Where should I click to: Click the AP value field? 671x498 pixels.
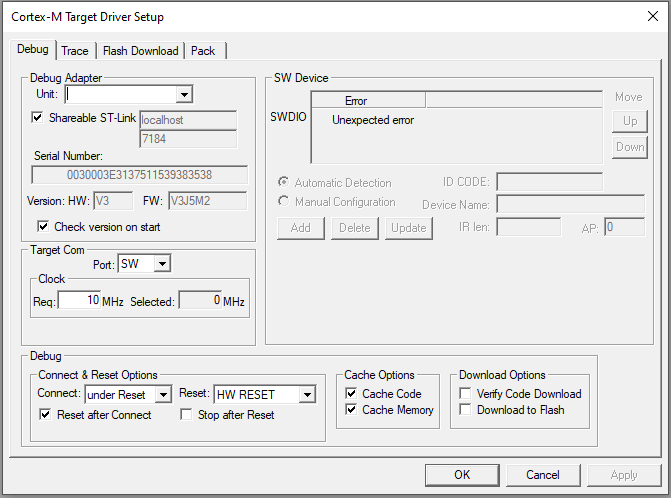[625, 227]
